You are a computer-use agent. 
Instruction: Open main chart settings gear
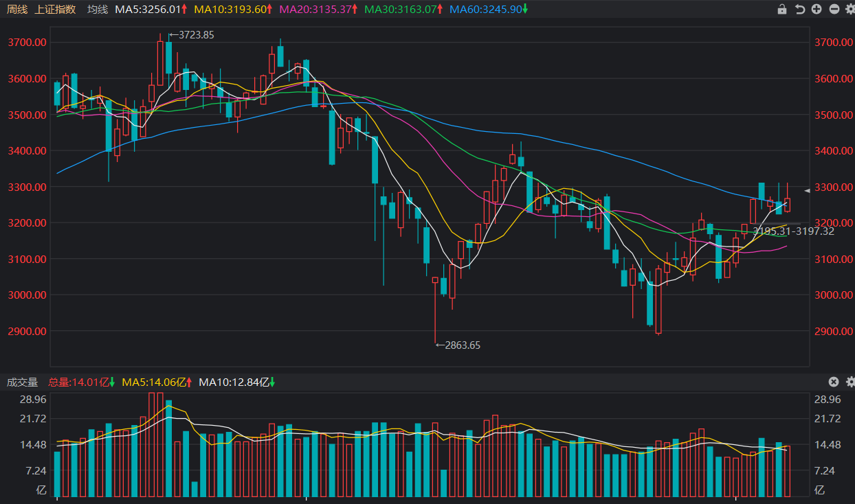(x=850, y=10)
